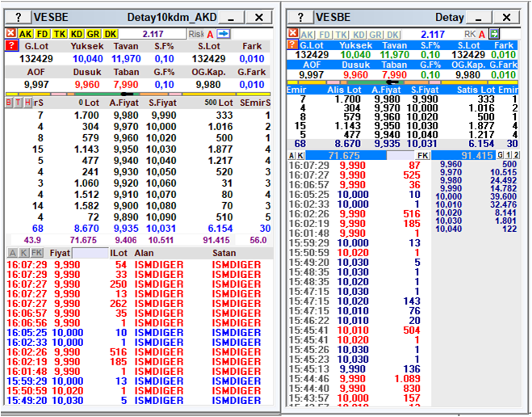Image resolution: width=532 pixels, height=417 pixels.
Task: Click the Tavan value 11,970 in left window
Action: tap(126, 59)
